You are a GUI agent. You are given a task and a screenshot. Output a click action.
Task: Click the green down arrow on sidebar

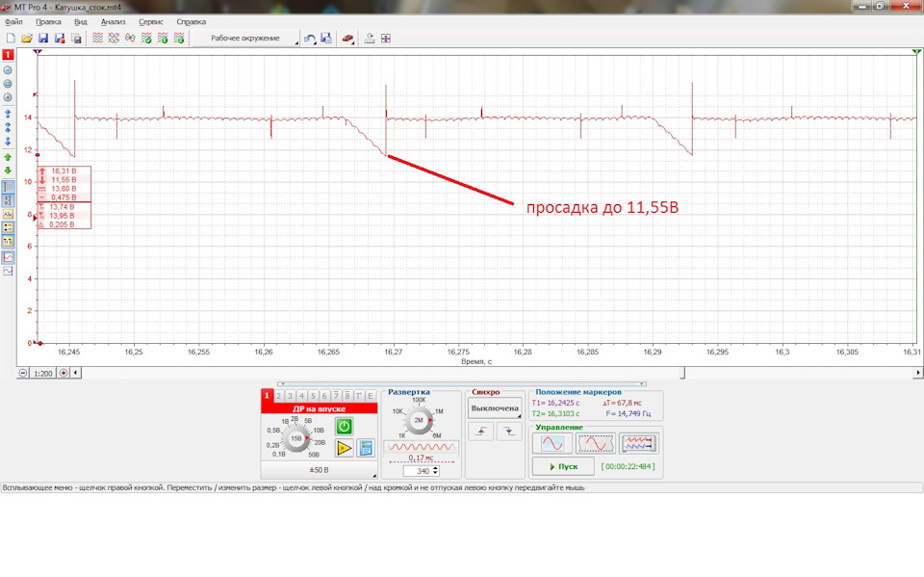coord(8,170)
